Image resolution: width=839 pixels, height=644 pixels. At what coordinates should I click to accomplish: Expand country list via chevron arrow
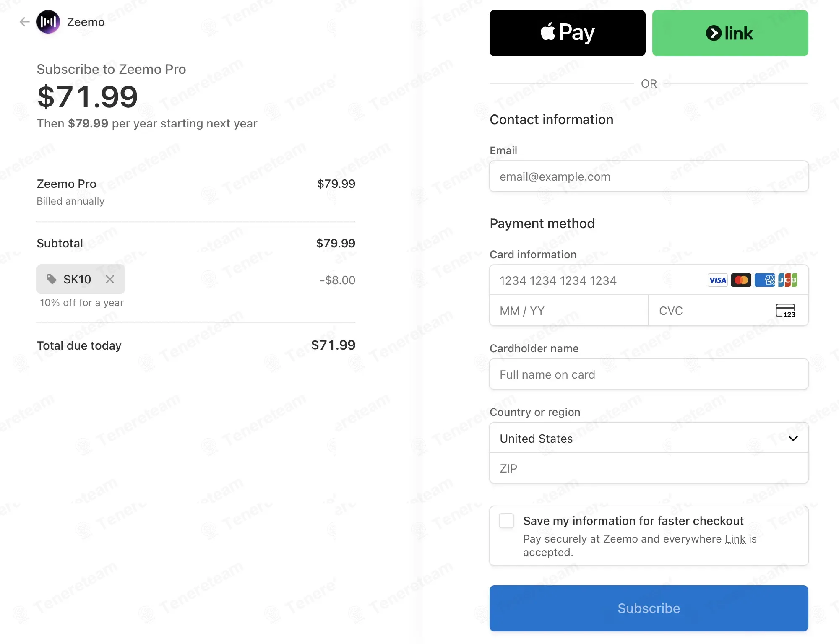tap(793, 438)
